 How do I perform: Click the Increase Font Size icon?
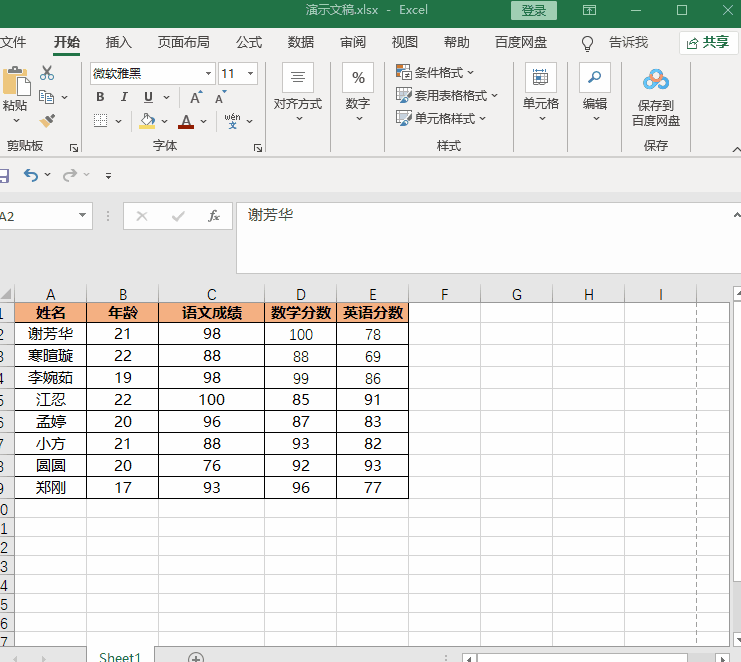click(x=196, y=98)
